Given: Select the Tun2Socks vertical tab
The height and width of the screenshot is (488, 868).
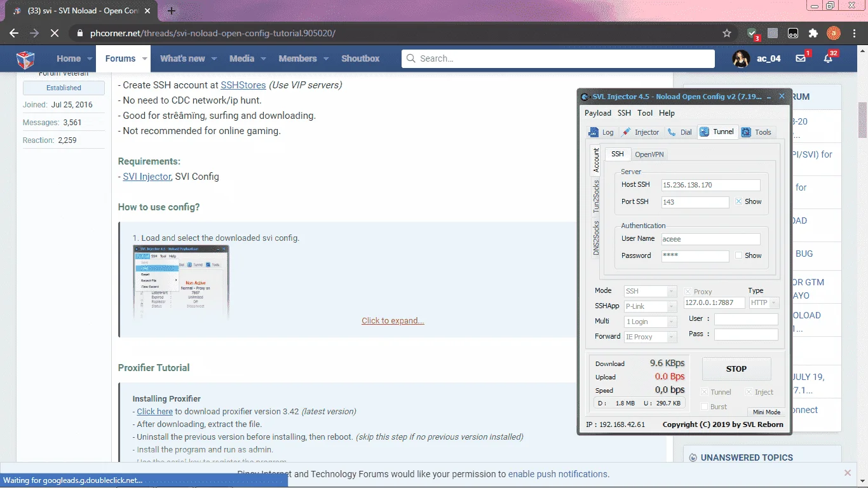Looking at the screenshot, I should 596,196.
